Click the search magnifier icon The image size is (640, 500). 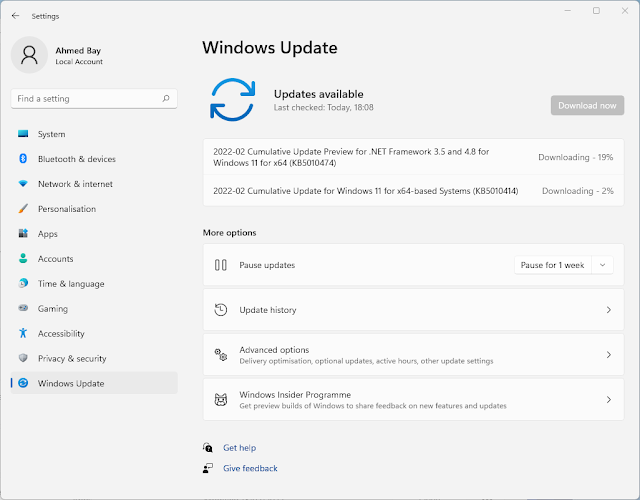166,98
